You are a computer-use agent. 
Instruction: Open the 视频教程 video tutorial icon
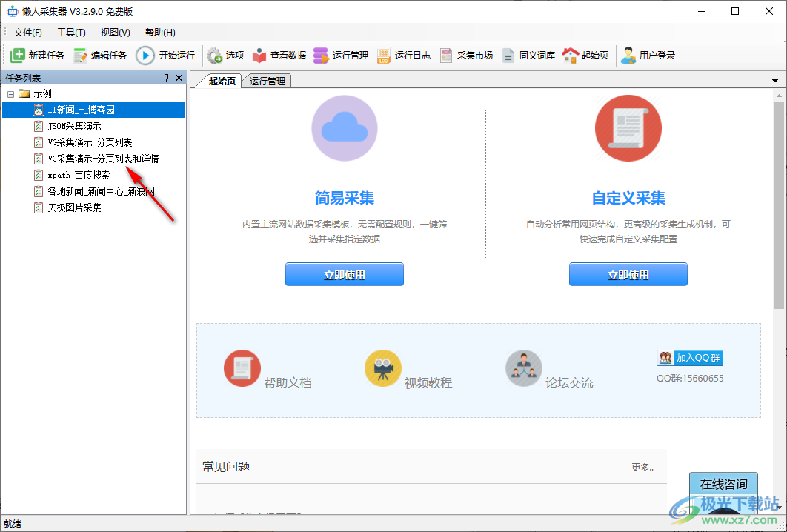[x=383, y=368]
